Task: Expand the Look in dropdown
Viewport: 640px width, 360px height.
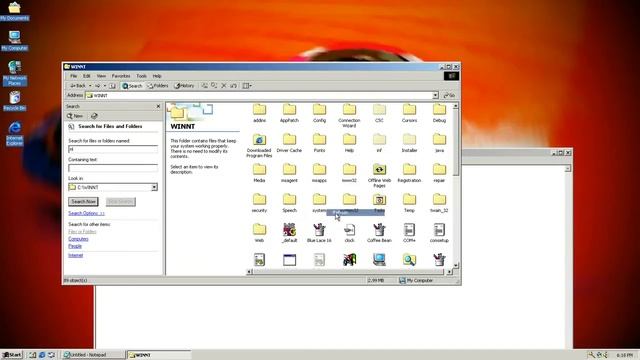Action: point(154,187)
